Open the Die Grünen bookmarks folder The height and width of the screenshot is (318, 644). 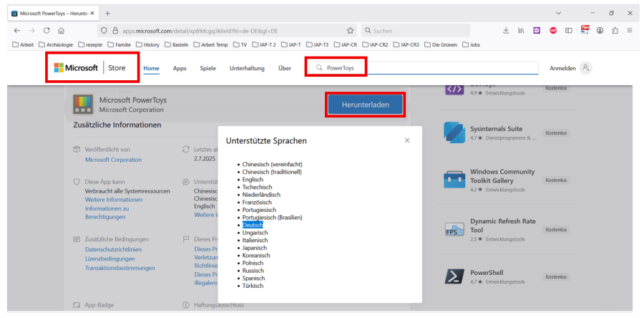[x=441, y=45]
